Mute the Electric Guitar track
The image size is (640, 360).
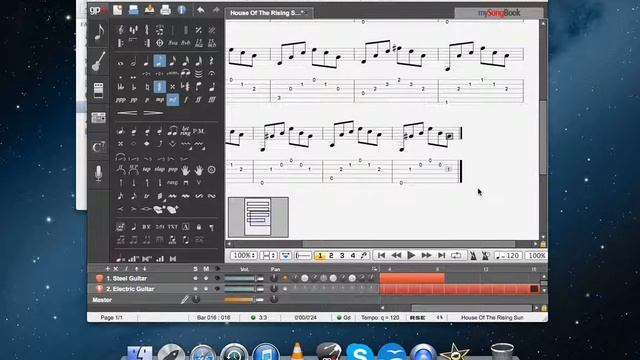[x=206, y=289]
